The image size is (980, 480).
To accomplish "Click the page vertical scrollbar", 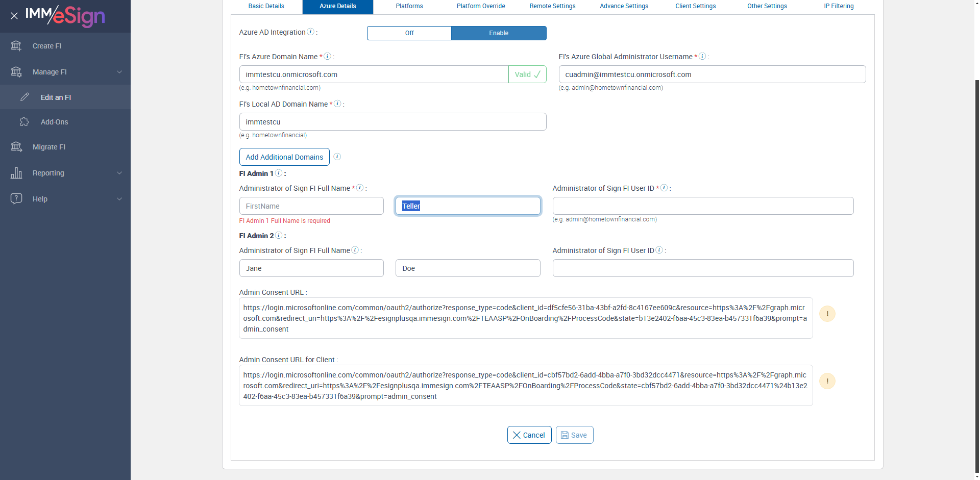I will coord(977,275).
